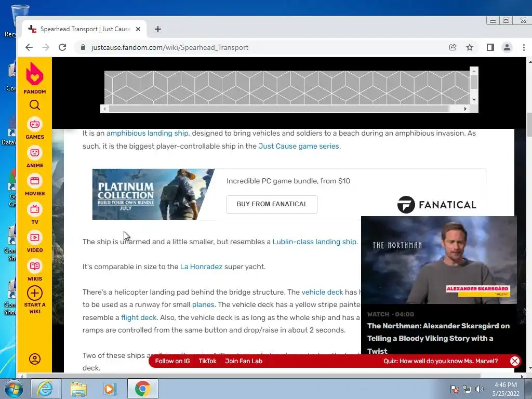This screenshot has height=399, width=532.
Task: Click the Fanatical logo
Action: click(x=436, y=205)
